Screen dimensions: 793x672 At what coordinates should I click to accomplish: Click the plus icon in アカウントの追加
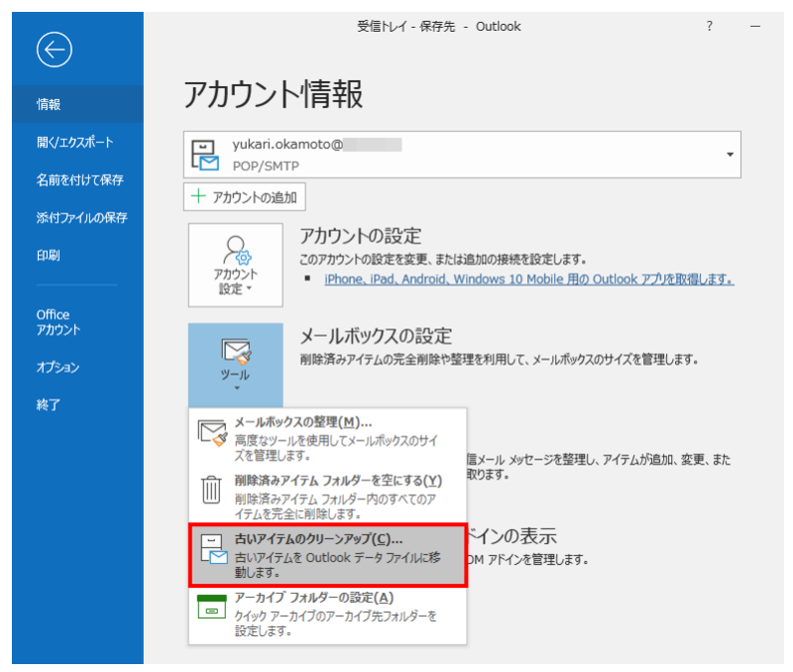(x=199, y=196)
